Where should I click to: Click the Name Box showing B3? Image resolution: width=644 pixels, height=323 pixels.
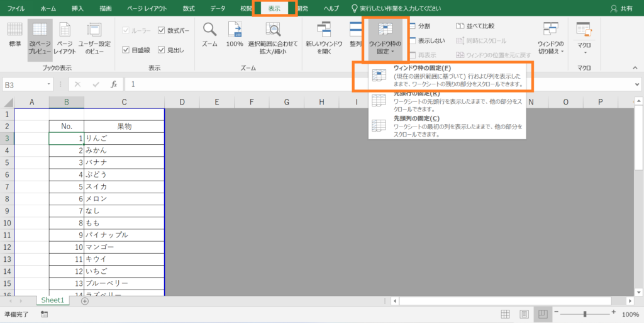[x=24, y=84]
